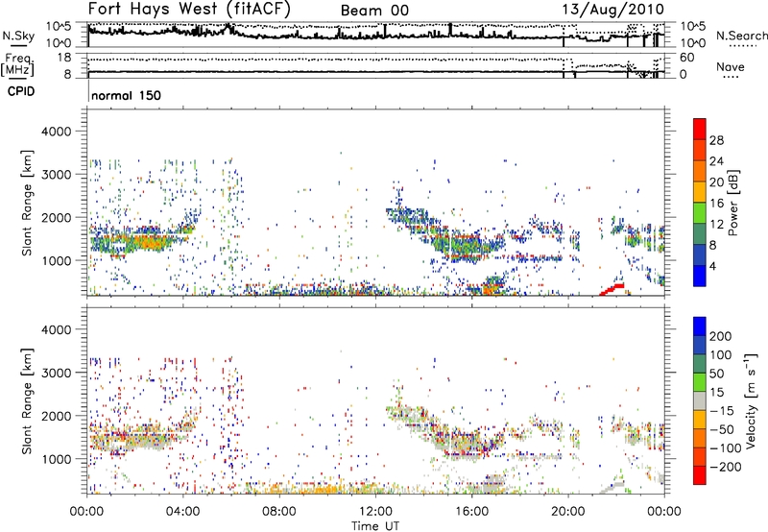The image size is (768, 532).
Task: Click the "04:00" time axis tick label
Action: coord(182,512)
